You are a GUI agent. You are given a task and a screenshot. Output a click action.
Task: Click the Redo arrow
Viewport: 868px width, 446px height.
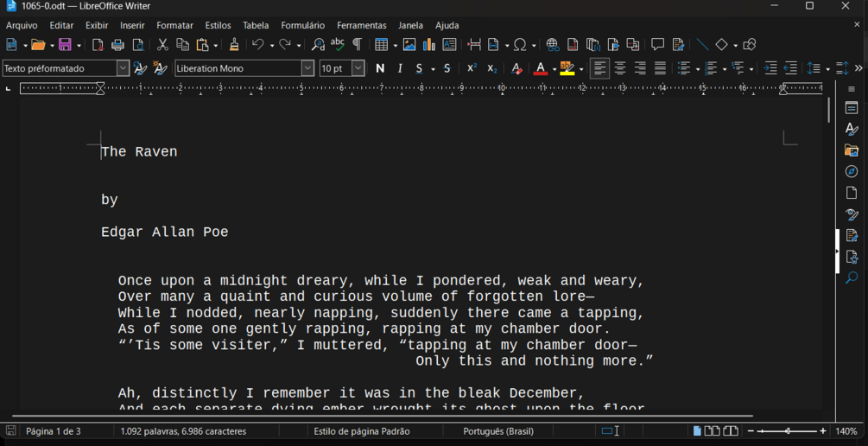tap(284, 45)
